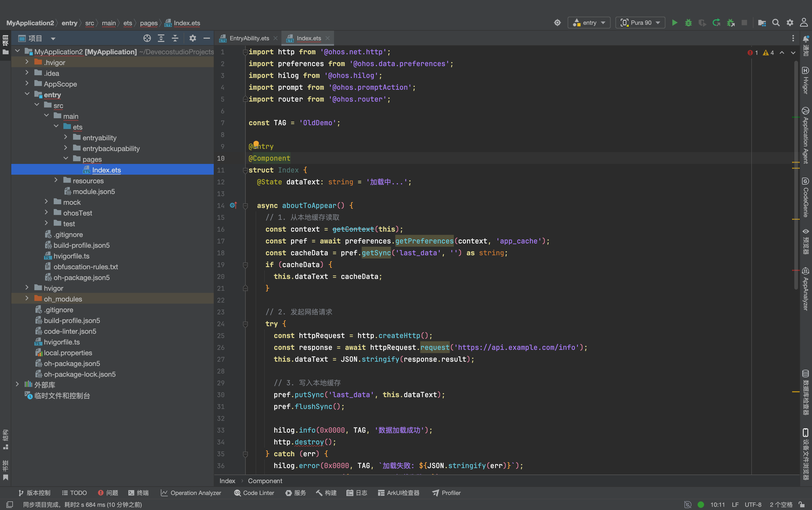Start debugging with the green bug icon
Image resolution: width=812 pixels, height=510 pixels.
(x=688, y=23)
